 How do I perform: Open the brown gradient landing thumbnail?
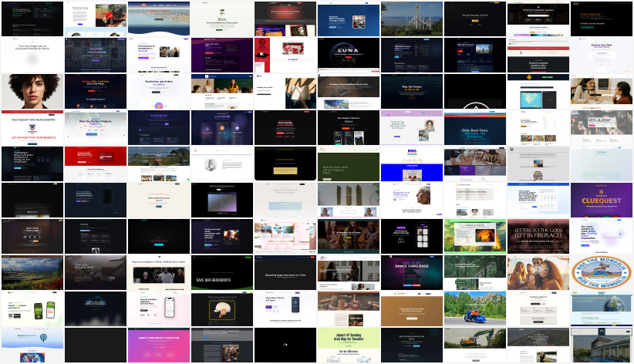click(x=412, y=309)
